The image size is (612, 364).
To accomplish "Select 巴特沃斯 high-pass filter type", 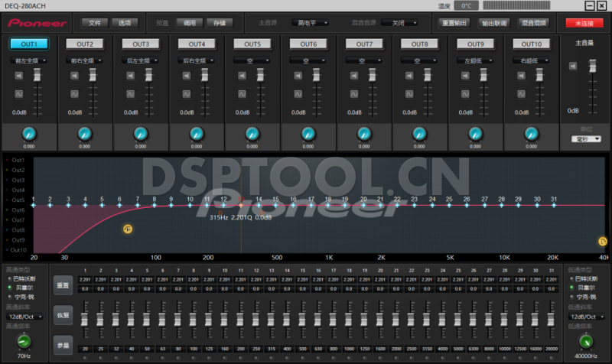I will 22,278.
